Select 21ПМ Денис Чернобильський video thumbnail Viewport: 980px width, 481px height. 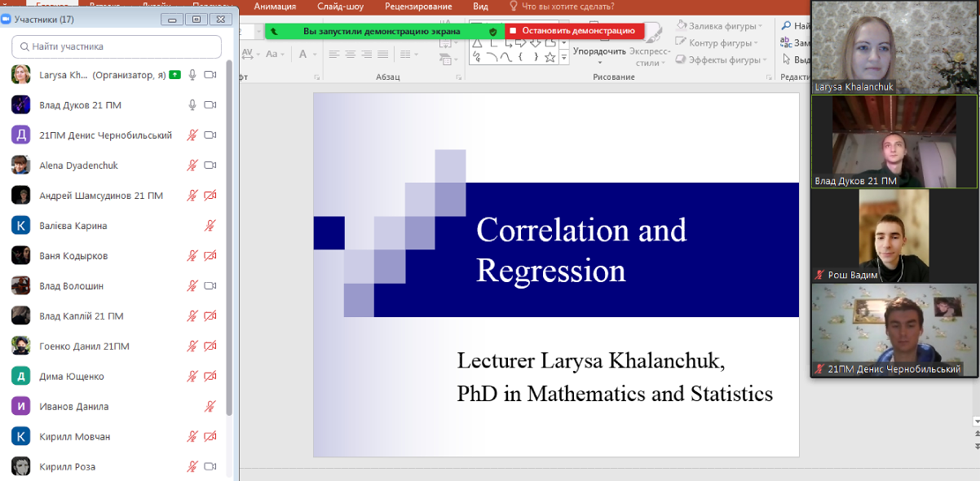point(894,330)
